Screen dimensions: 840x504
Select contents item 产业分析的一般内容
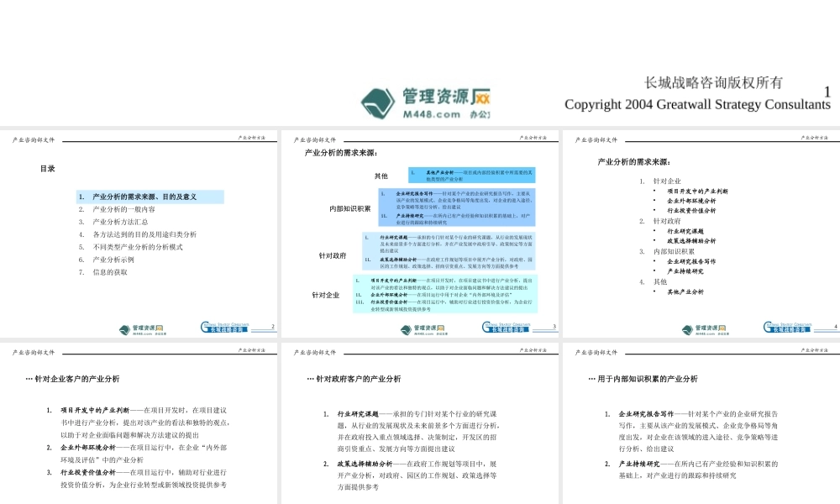pos(123,209)
